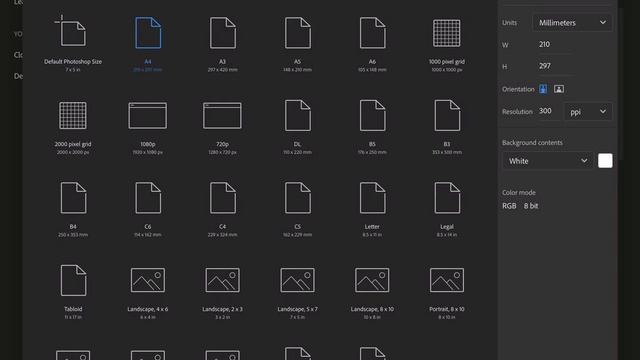Screen dimensions: 640x360
Task: Expand the Background contents White dropdown
Action: click(548, 161)
